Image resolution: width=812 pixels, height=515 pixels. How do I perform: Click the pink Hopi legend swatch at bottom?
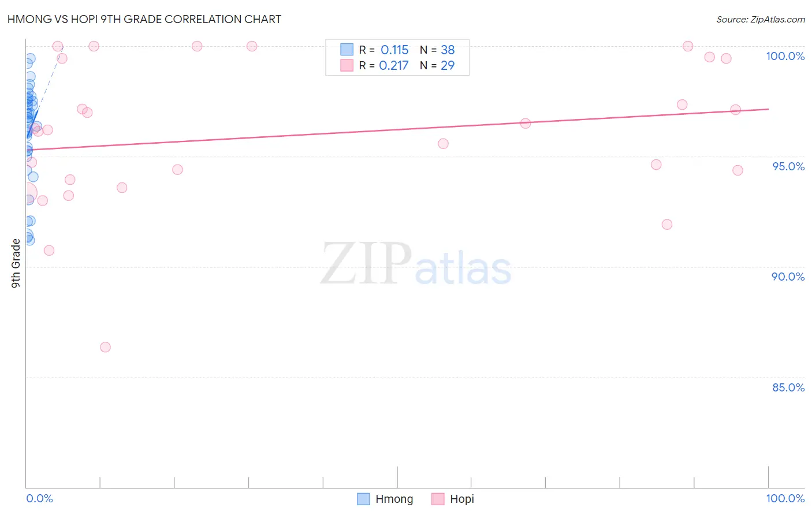(438, 499)
